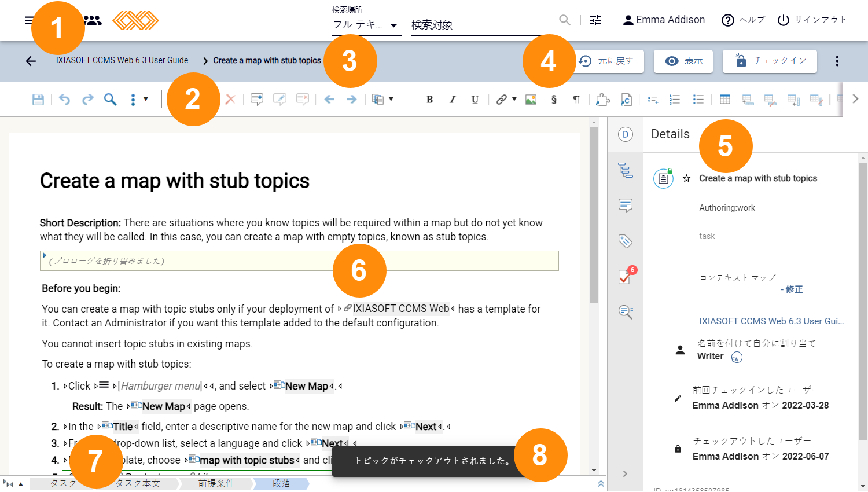Toggle tag display icon at bottom-left
The height and width of the screenshot is (492, 868).
tap(8, 484)
